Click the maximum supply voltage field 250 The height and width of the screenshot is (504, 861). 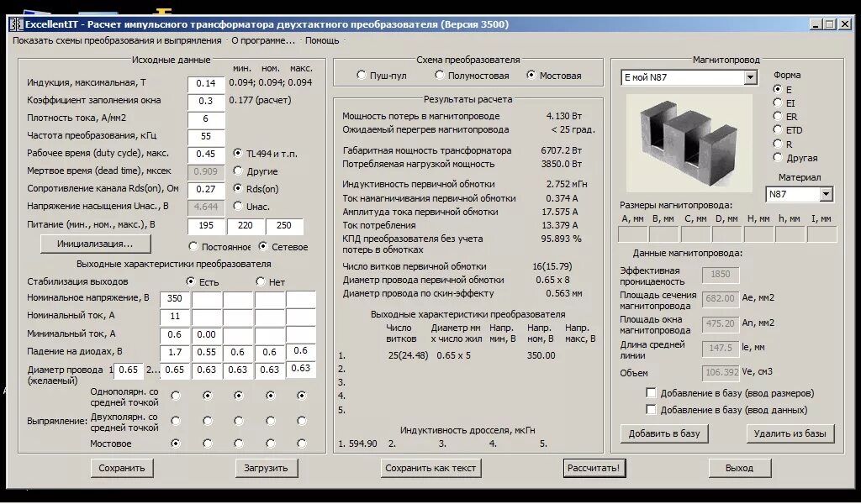tap(284, 225)
